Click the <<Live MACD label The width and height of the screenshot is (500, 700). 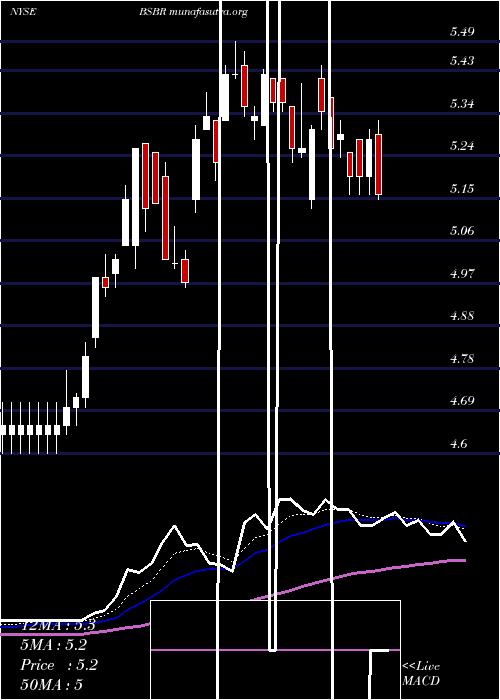tap(421, 673)
